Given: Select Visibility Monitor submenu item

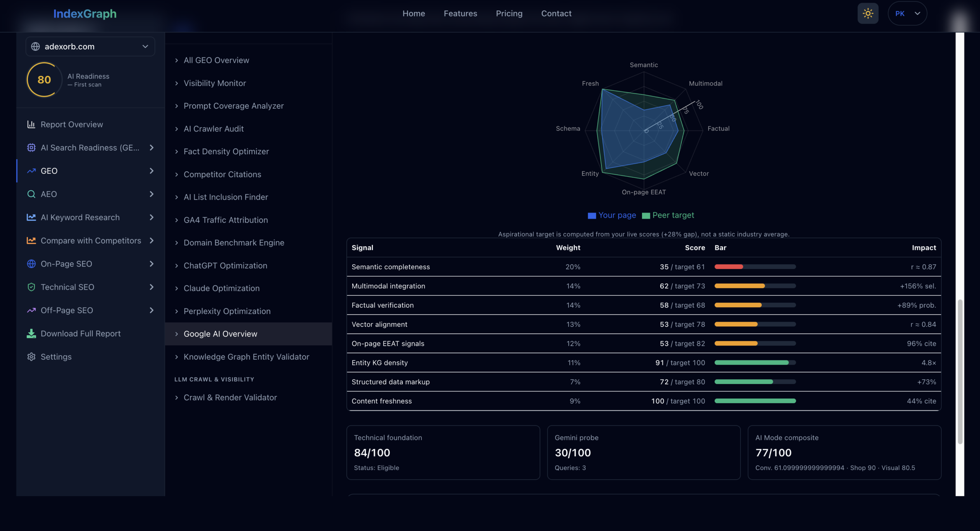Looking at the screenshot, I should click(x=248, y=83).
